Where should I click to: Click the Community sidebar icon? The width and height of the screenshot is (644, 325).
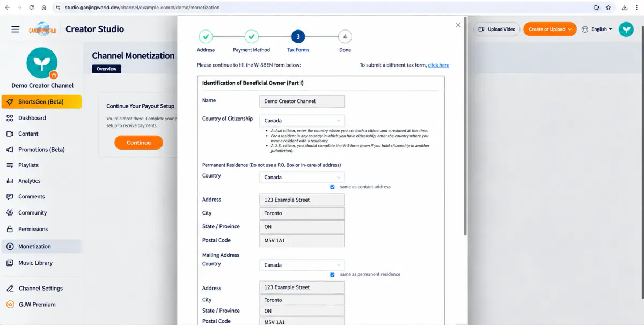10,213
